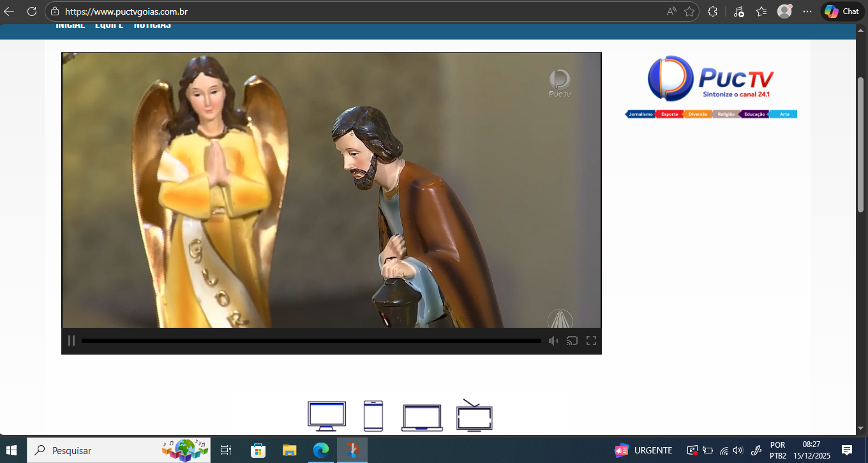View site security lock information
Viewport: 868px width, 463px height.
pyautogui.click(x=55, y=11)
